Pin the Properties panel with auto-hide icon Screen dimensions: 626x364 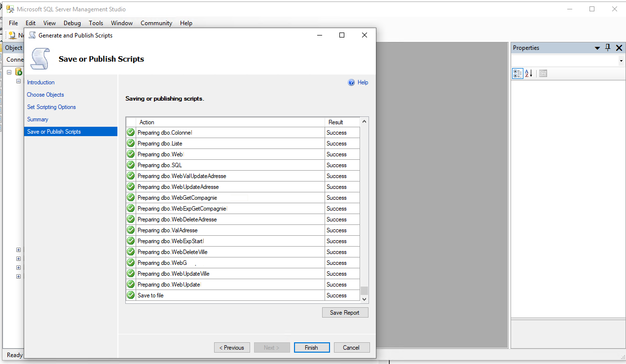[608, 47]
